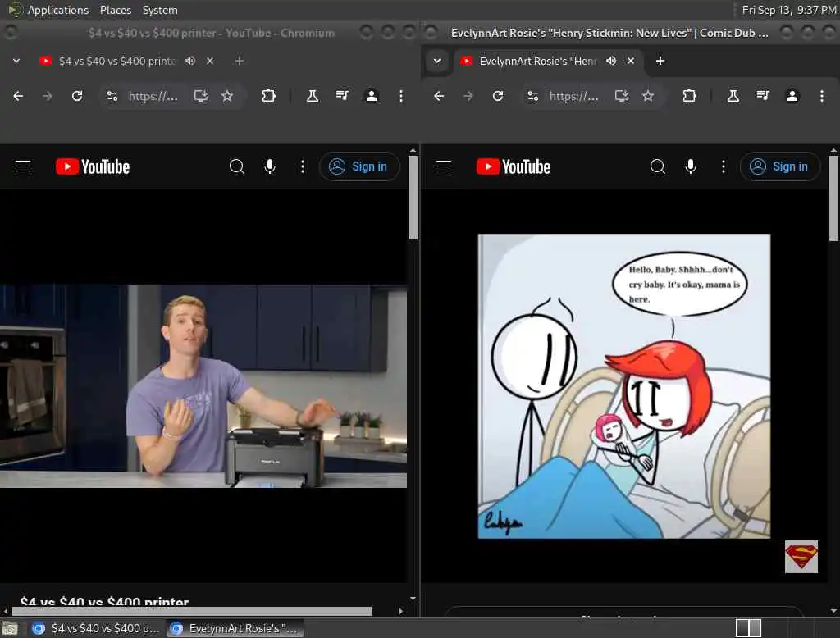This screenshot has height=638, width=840.
Task: Click scroll-right arrow on left window horizontal scrollbar
Action: 401,611
